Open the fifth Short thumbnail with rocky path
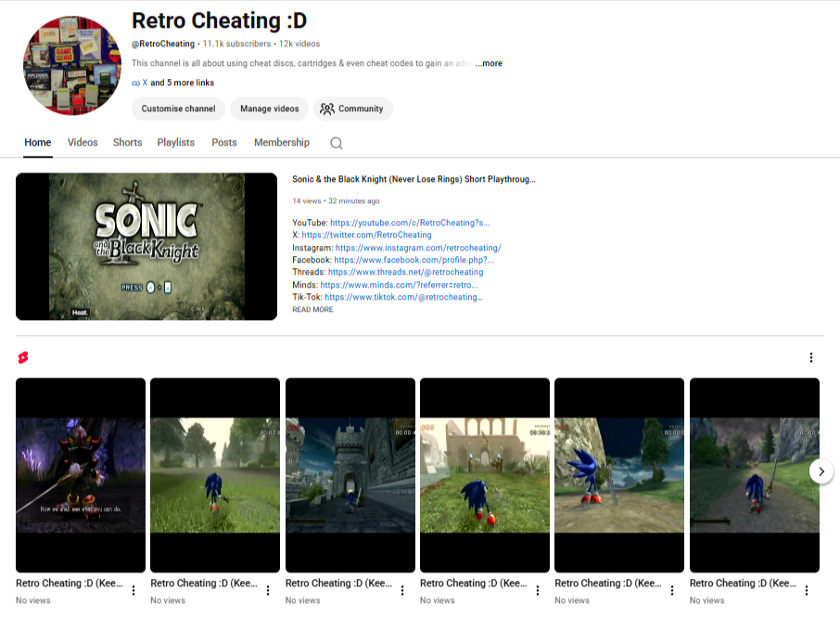Image resolution: width=840 pixels, height=617 pixels. pos(619,475)
